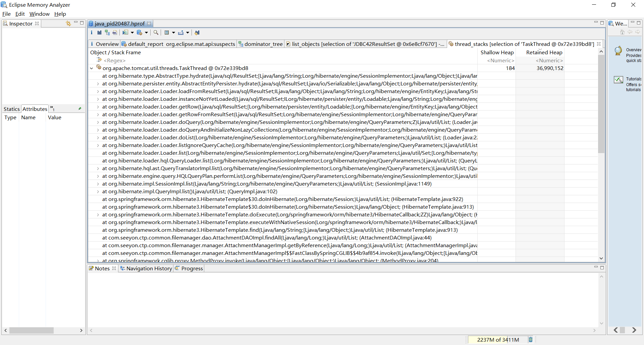Maximize the Notes panel
Image resolution: width=644 pixels, height=345 pixels.
point(602,268)
